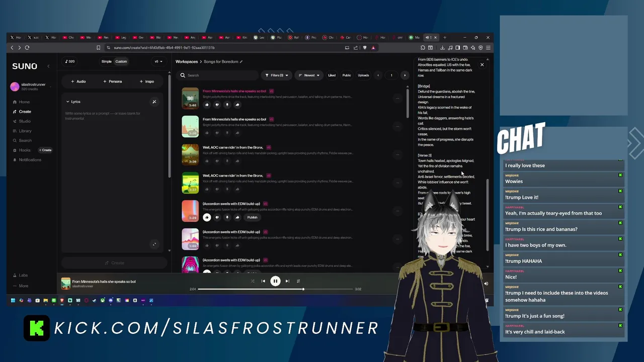Play the mint-green second Minnesota song thumbnail
This screenshot has width=644, height=362.
click(x=190, y=126)
